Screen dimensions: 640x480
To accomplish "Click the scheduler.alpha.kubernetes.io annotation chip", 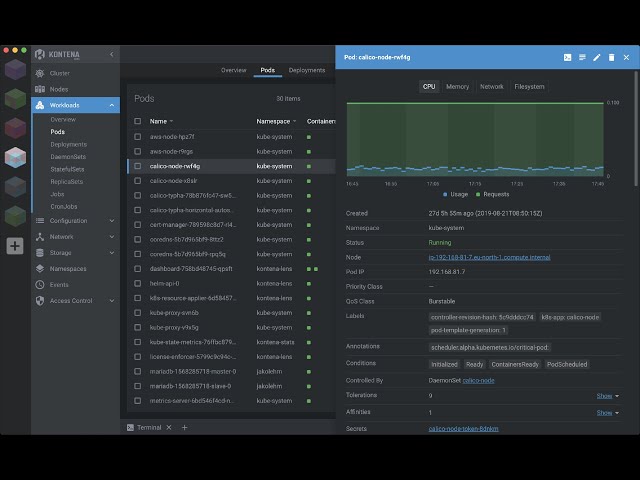I will (x=489, y=347).
